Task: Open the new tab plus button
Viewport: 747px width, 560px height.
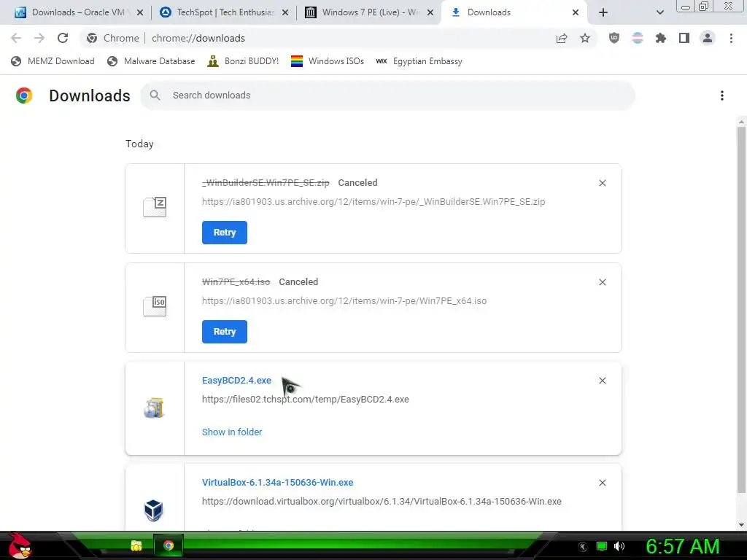Action: (603, 12)
